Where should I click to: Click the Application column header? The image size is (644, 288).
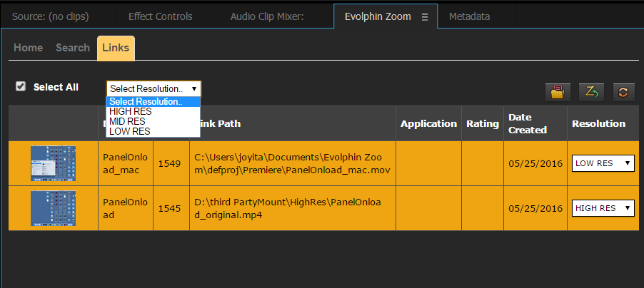[x=429, y=123]
